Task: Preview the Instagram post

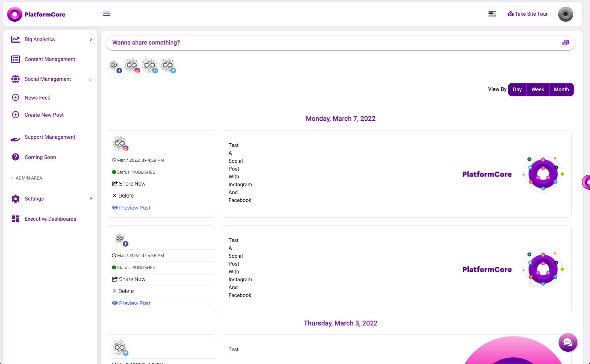Action: [131, 208]
